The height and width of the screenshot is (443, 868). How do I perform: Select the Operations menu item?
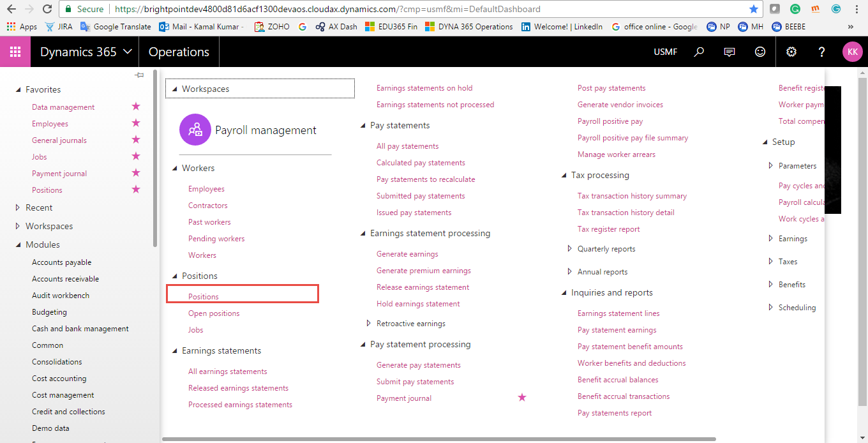pos(179,52)
